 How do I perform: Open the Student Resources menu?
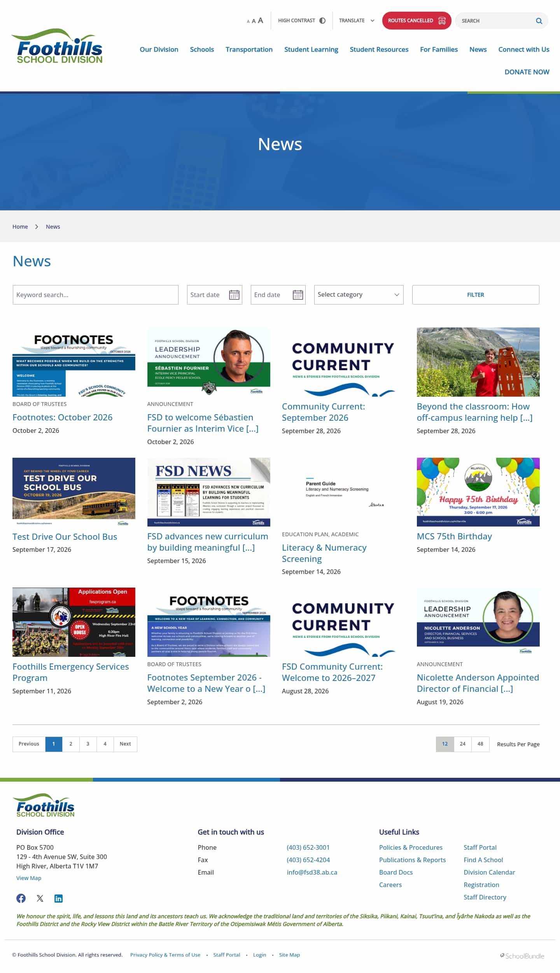pos(379,49)
